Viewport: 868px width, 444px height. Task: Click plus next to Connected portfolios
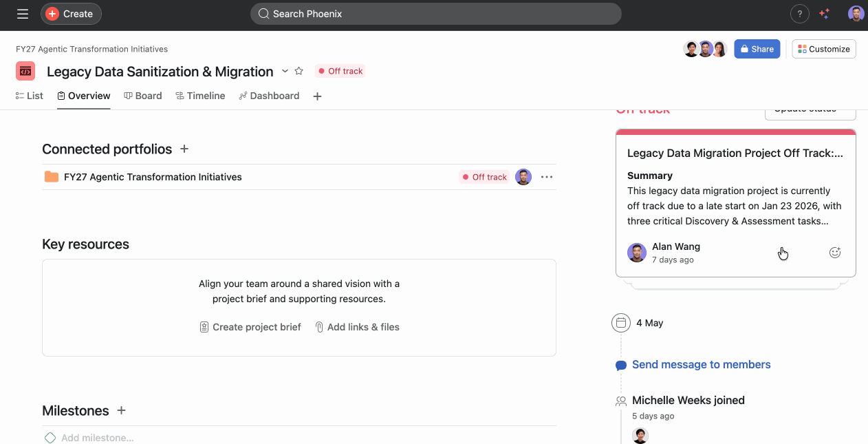pyautogui.click(x=184, y=149)
